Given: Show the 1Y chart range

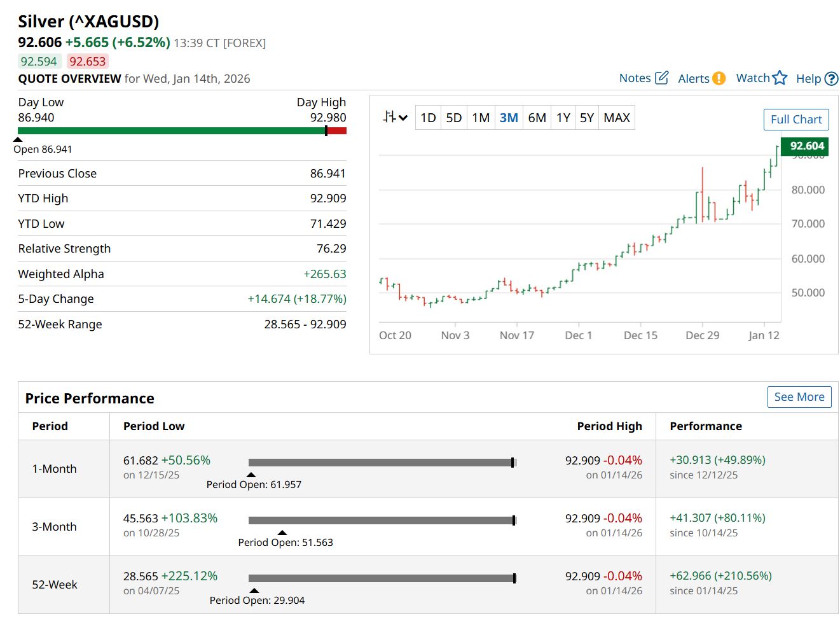Looking at the screenshot, I should tap(563, 118).
